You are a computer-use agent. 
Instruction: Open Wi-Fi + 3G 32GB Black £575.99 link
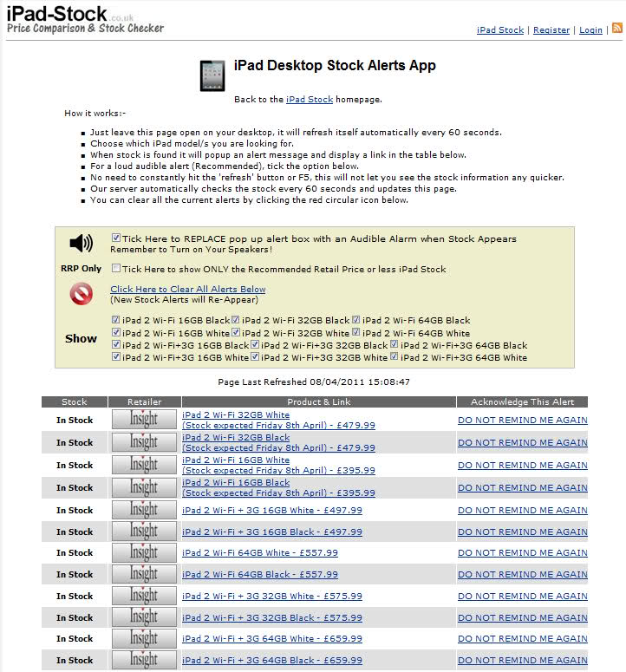272,617
